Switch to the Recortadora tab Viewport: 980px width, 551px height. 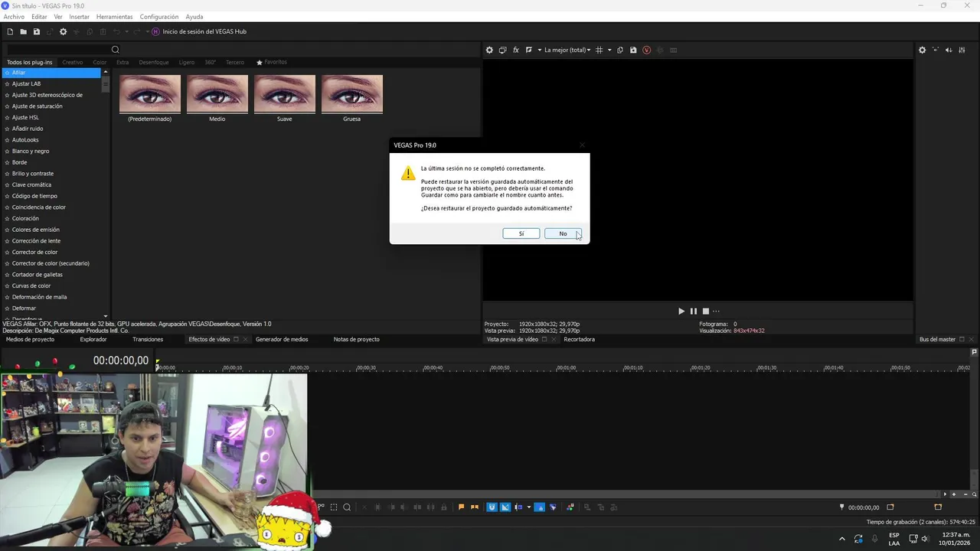click(x=579, y=339)
